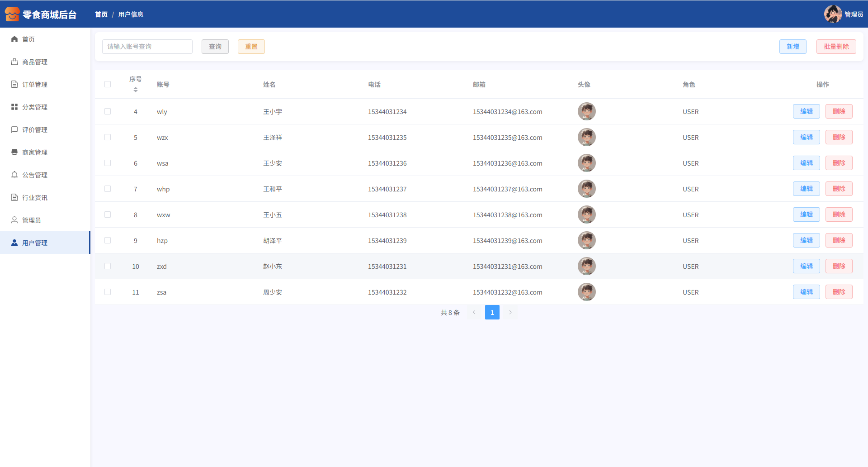Viewport: 868px width, 467px height.
Task: Check the checkbox for account wly
Action: pos(108,111)
